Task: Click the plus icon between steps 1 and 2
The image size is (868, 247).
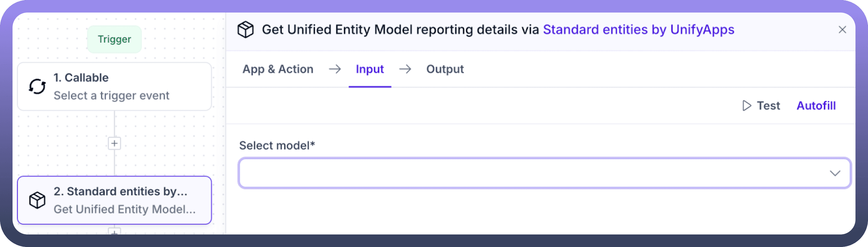Action: pyautogui.click(x=115, y=144)
